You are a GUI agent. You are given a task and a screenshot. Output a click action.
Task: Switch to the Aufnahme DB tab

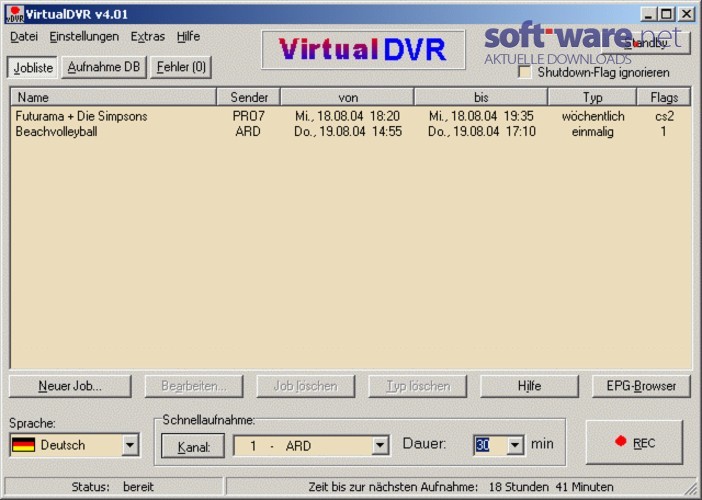[104, 67]
